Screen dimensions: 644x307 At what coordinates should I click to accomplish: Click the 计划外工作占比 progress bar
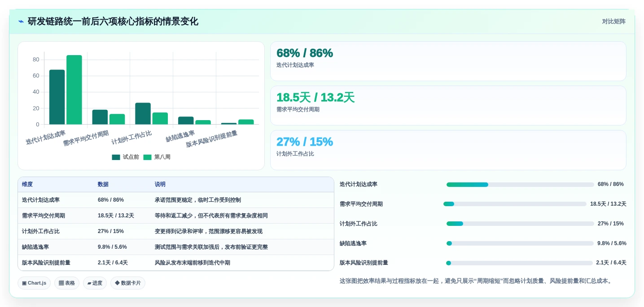pyautogui.click(x=520, y=224)
